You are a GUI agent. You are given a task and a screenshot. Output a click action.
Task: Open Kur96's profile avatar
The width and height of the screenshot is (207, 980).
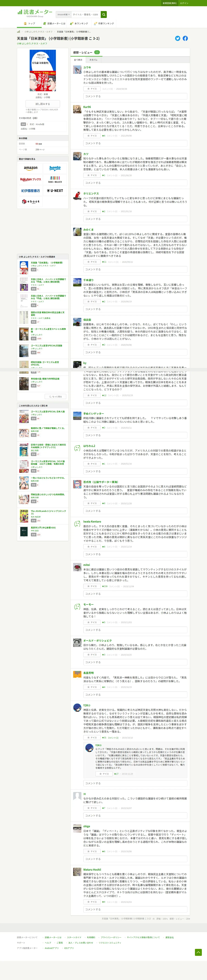click(x=77, y=109)
